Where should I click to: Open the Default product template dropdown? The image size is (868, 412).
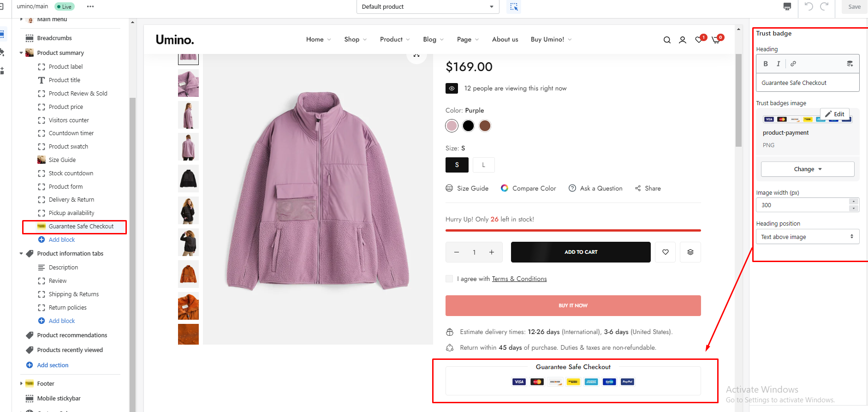[428, 7]
